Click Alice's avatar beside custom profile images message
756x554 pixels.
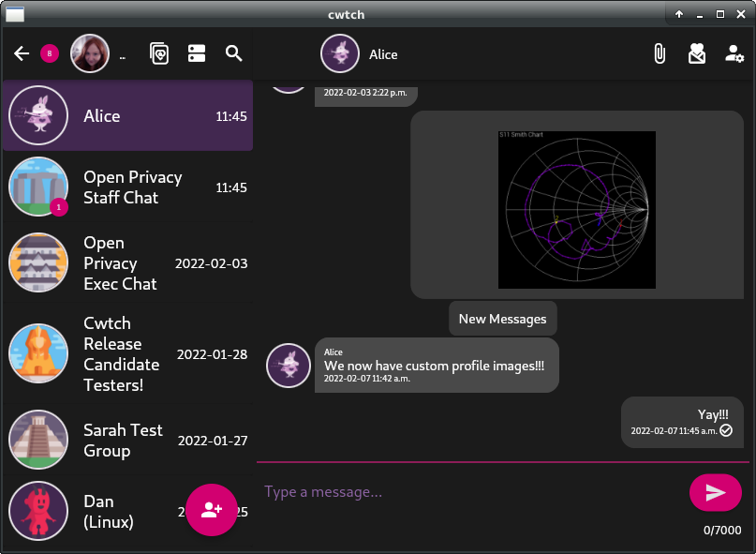(289, 366)
